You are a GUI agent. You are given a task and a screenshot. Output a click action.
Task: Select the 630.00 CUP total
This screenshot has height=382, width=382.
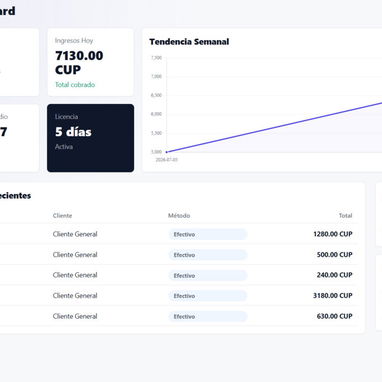(335, 316)
